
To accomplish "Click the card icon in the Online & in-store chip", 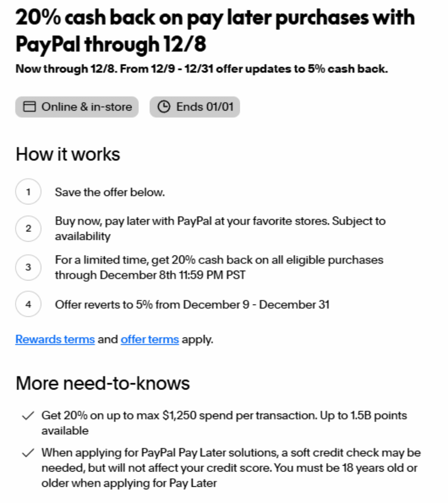I will click(x=30, y=107).
